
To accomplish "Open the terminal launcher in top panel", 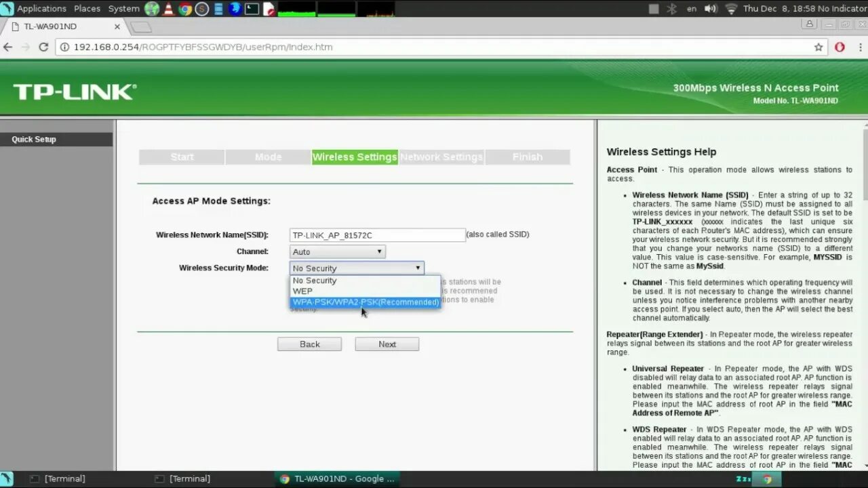I will click(x=252, y=9).
